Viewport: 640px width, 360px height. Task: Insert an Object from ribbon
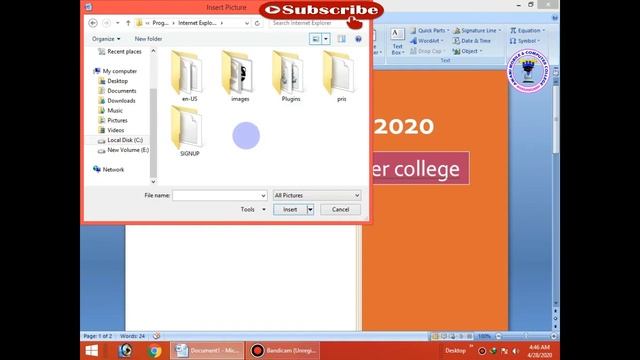467,51
